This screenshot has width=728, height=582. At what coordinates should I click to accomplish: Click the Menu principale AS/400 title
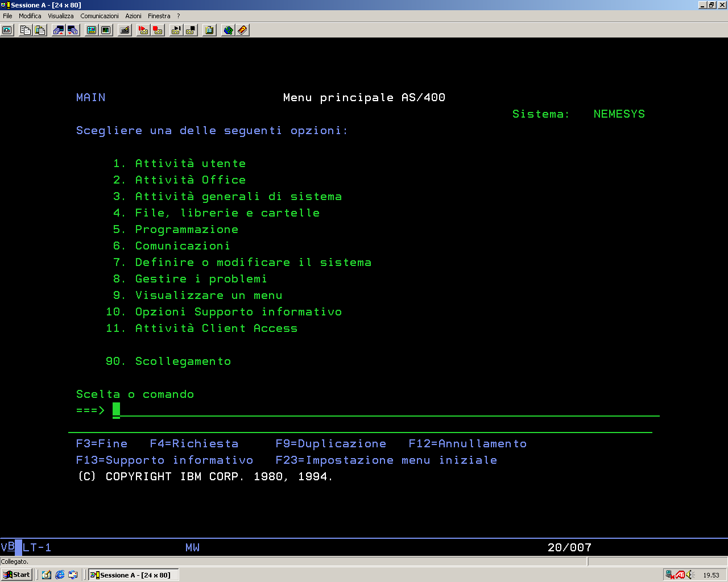click(x=365, y=98)
